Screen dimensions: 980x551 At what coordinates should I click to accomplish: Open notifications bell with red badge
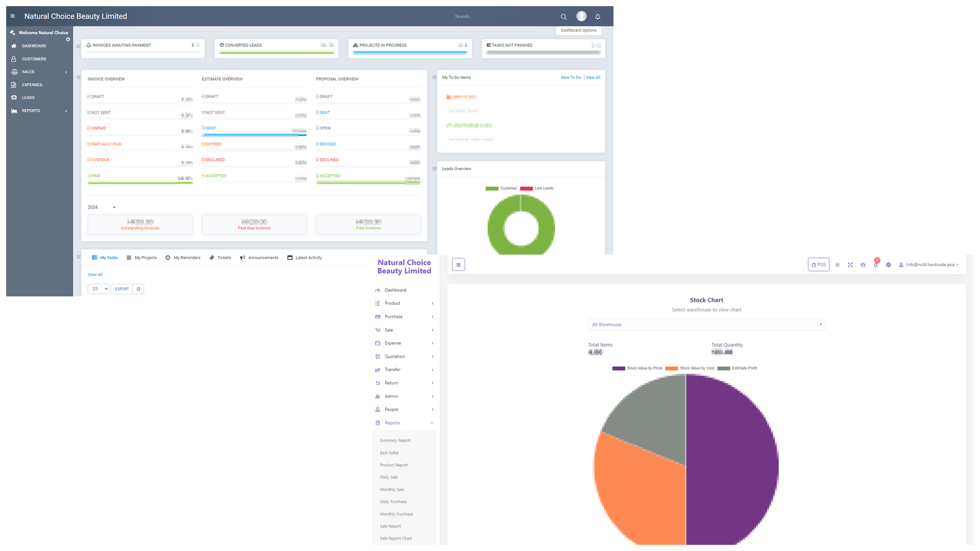pyautogui.click(x=875, y=264)
